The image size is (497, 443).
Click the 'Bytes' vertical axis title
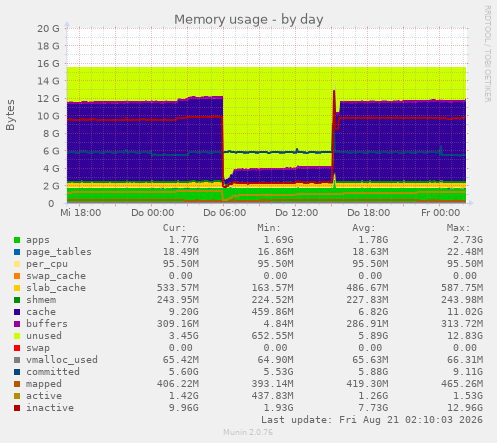[10, 115]
